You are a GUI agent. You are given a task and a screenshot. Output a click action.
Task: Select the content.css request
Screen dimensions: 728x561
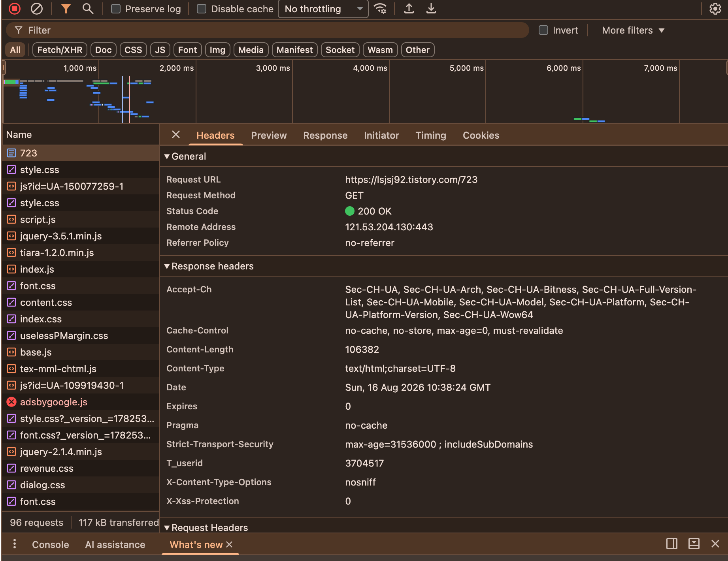[x=81, y=302]
